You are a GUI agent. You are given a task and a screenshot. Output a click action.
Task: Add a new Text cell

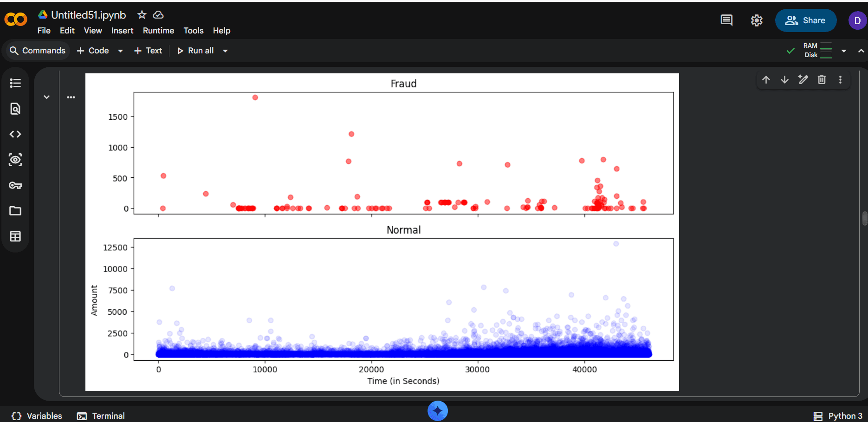coord(148,51)
